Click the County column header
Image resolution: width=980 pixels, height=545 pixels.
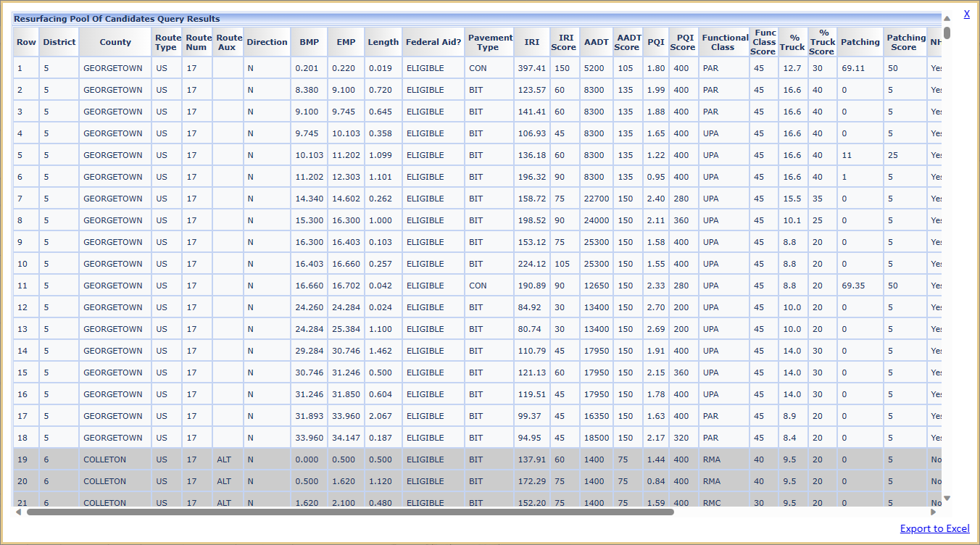[115, 42]
